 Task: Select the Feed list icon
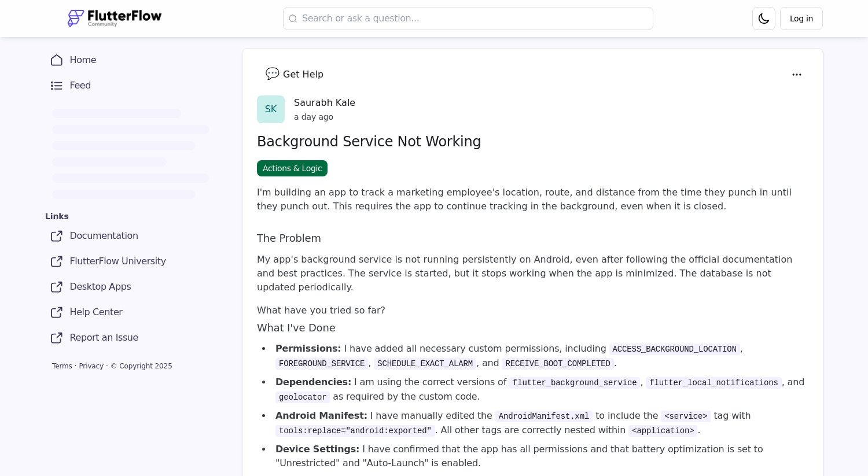click(56, 86)
